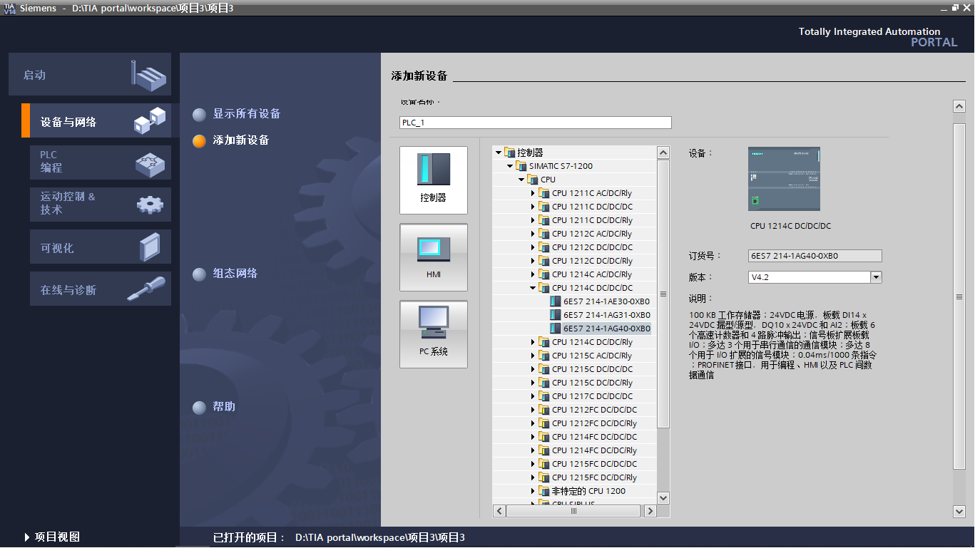
Task: Collapse the SIMATIC S7-1200 node
Action: click(510, 166)
